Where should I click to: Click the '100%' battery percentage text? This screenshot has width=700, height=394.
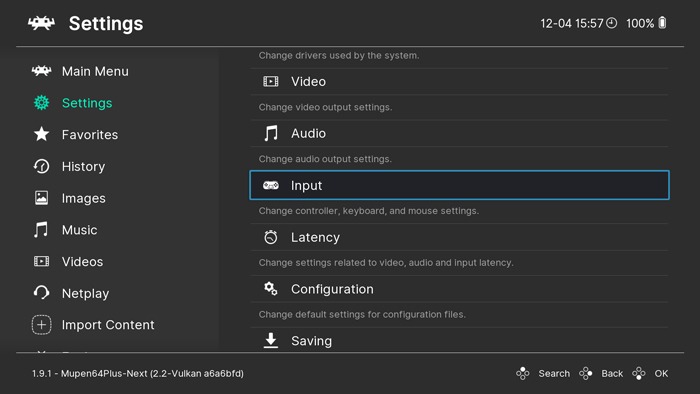640,23
